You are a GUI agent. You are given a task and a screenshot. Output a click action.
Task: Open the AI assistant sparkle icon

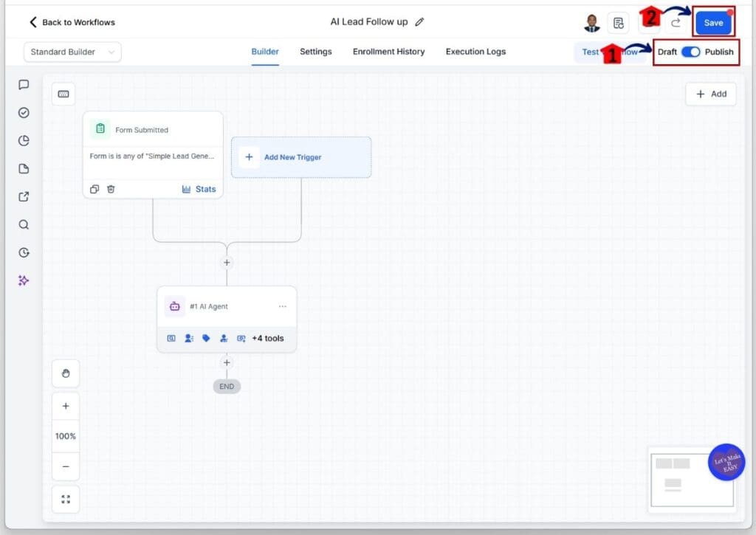23,280
